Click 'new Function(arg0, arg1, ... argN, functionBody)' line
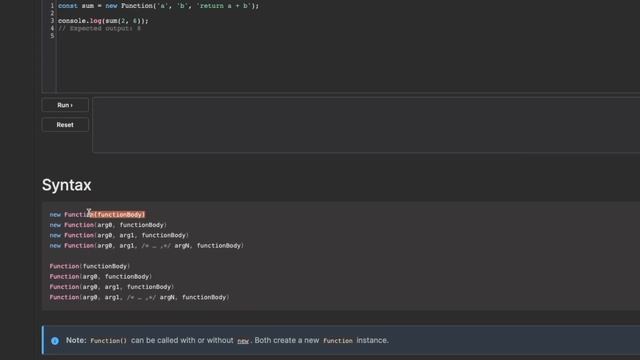 (147, 246)
